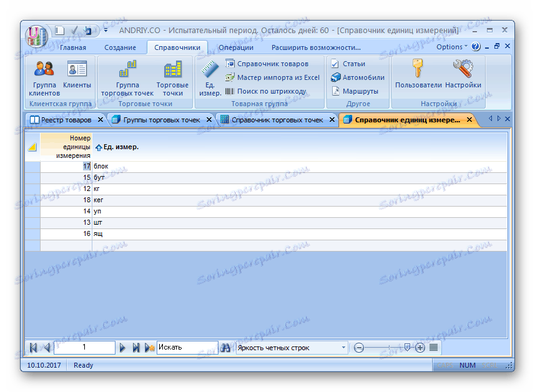Click the new record navigation icon
Image resolution: width=535 pixels, height=392 pixels.
point(149,348)
